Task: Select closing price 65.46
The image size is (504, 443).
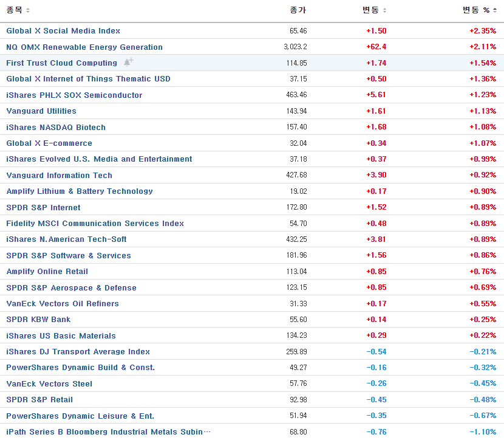Action: pos(298,31)
